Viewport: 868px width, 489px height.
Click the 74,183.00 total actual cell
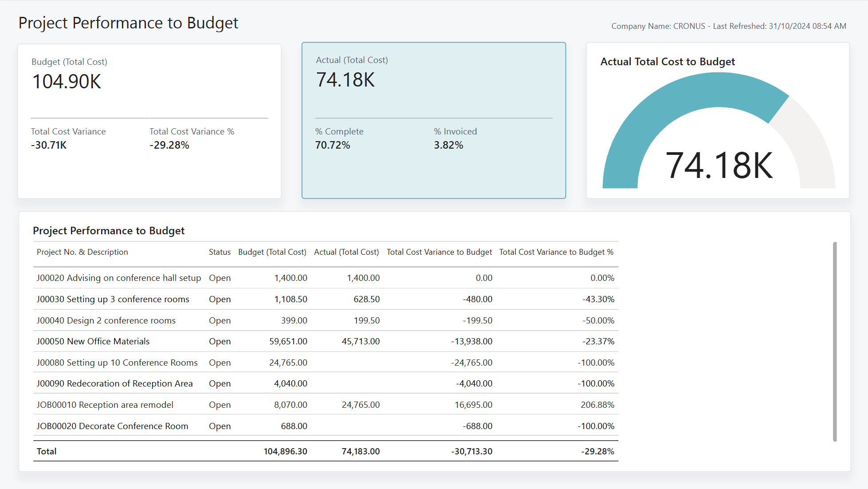click(x=361, y=451)
